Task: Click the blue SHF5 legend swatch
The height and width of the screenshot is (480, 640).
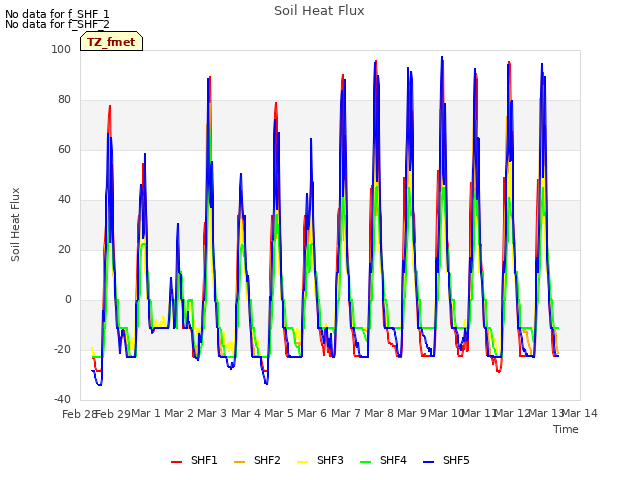Action: tap(428, 462)
